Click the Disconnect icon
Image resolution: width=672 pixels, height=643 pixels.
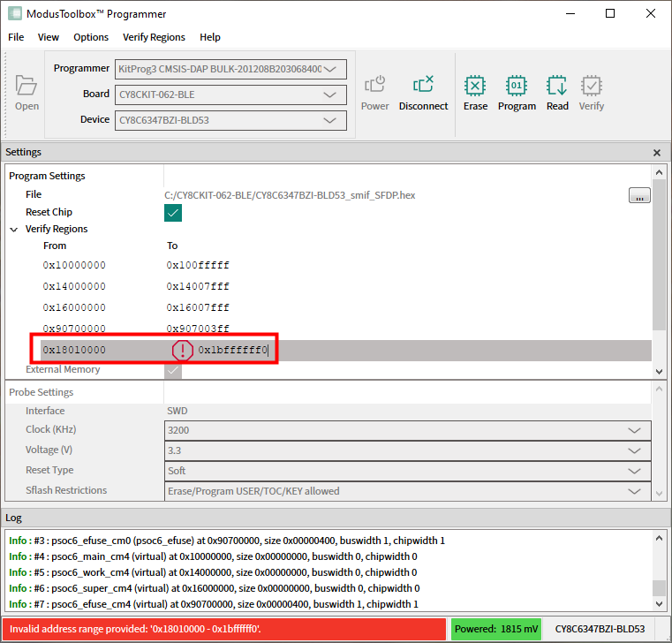tap(423, 86)
